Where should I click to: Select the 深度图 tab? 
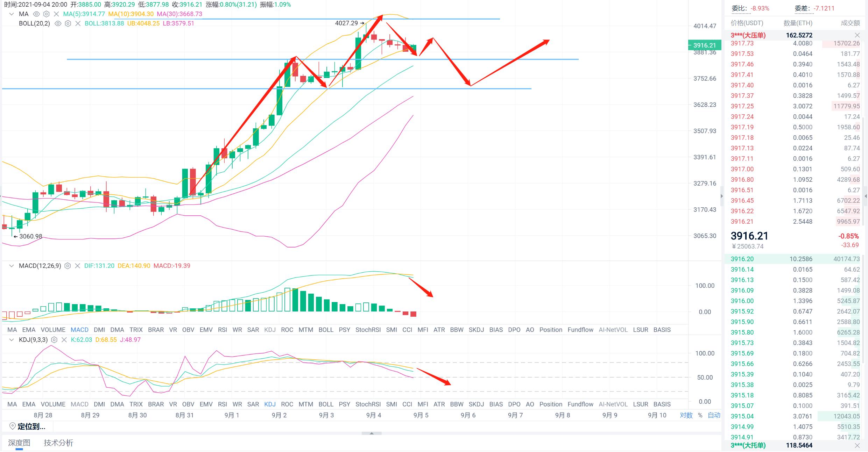[19, 443]
